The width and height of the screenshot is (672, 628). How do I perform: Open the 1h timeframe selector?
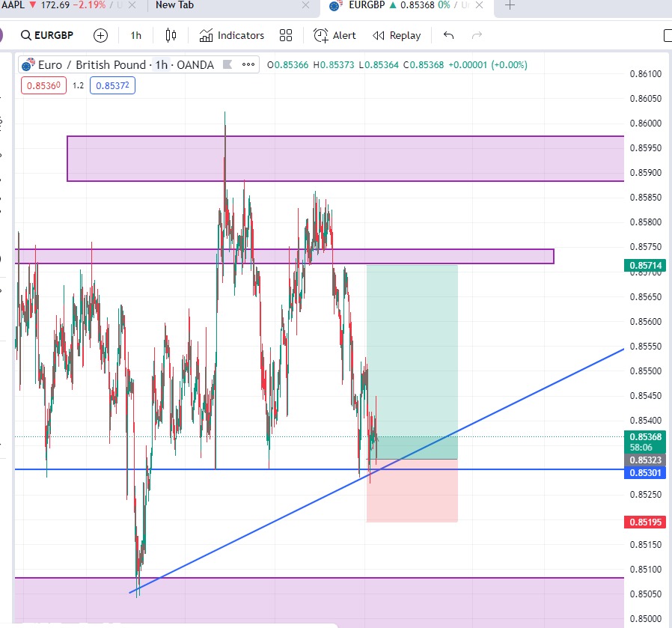click(x=136, y=36)
